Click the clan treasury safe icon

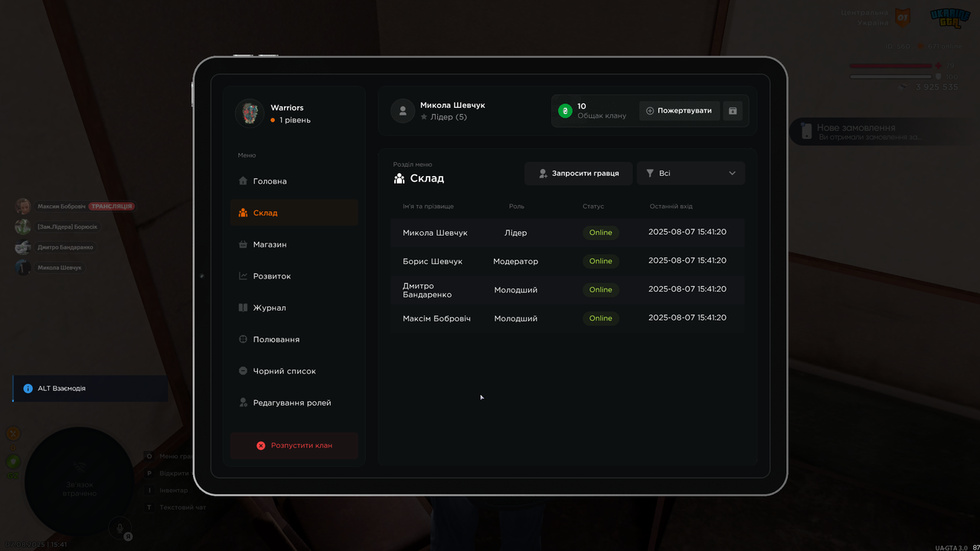(x=733, y=111)
